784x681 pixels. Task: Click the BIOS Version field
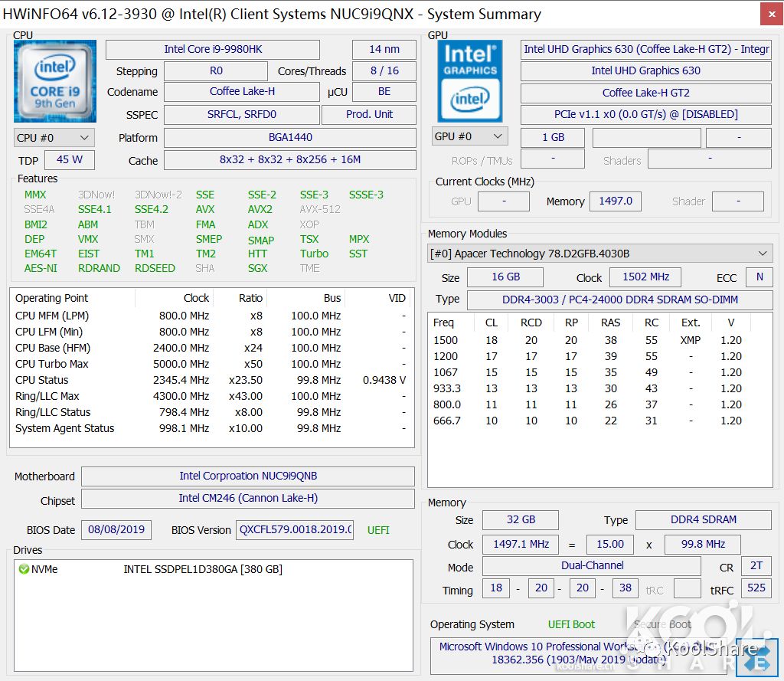point(295,530)
